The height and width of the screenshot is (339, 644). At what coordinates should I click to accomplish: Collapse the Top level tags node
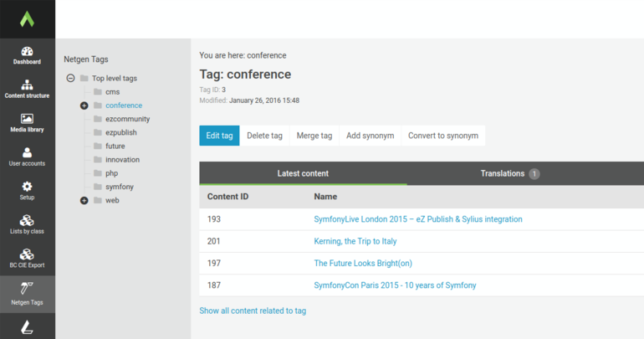[70, 78]
